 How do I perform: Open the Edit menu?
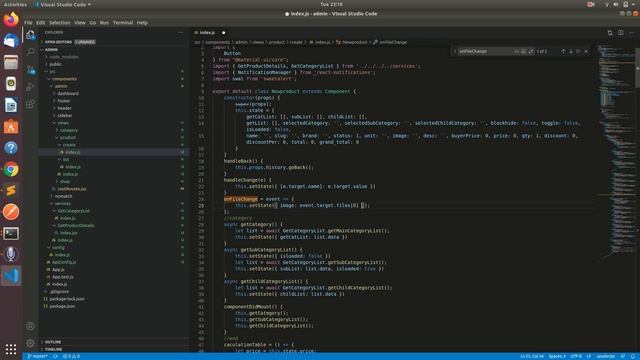tap(40, 22)
